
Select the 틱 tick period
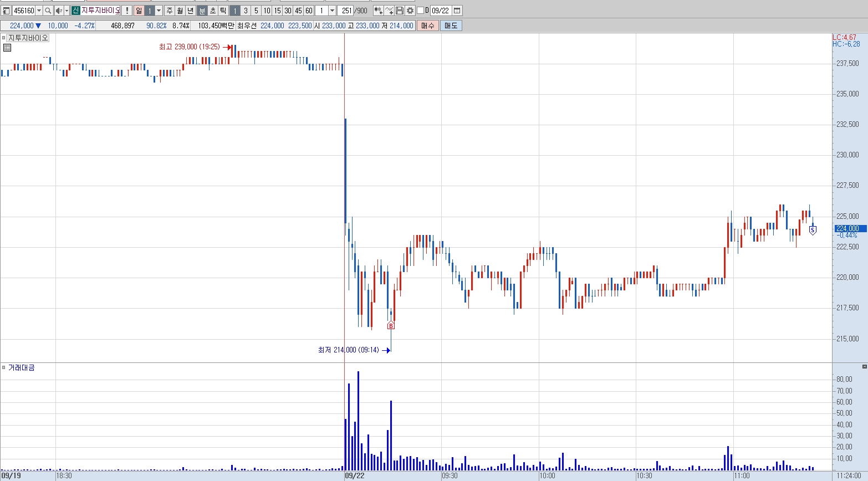click(x=223, y=11)
